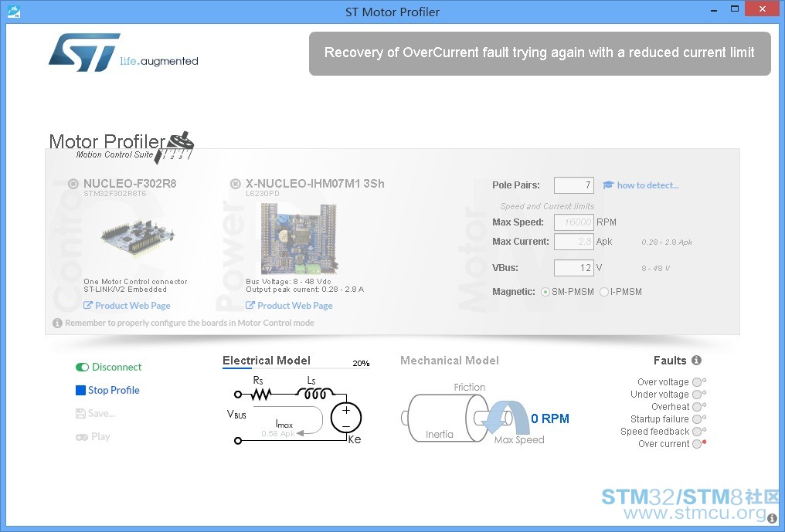Click the Ls inductor symbol

(315, 394)
